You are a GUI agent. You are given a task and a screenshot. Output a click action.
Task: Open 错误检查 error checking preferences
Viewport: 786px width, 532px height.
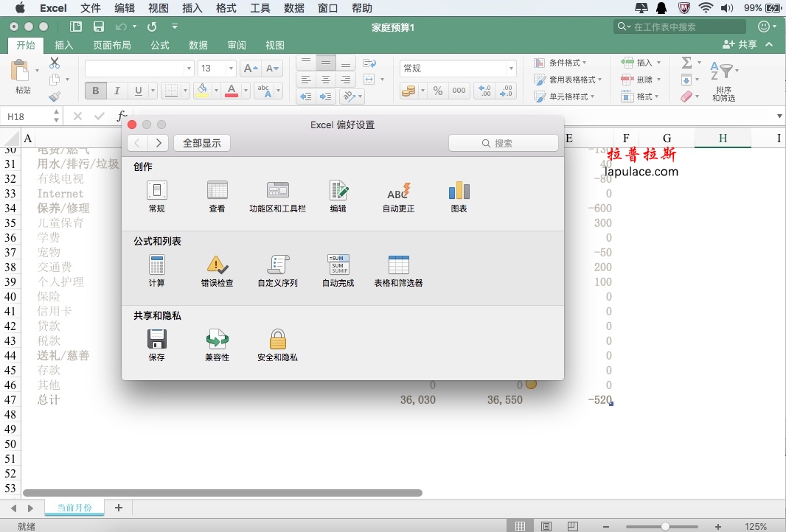[x=217, y=270]
